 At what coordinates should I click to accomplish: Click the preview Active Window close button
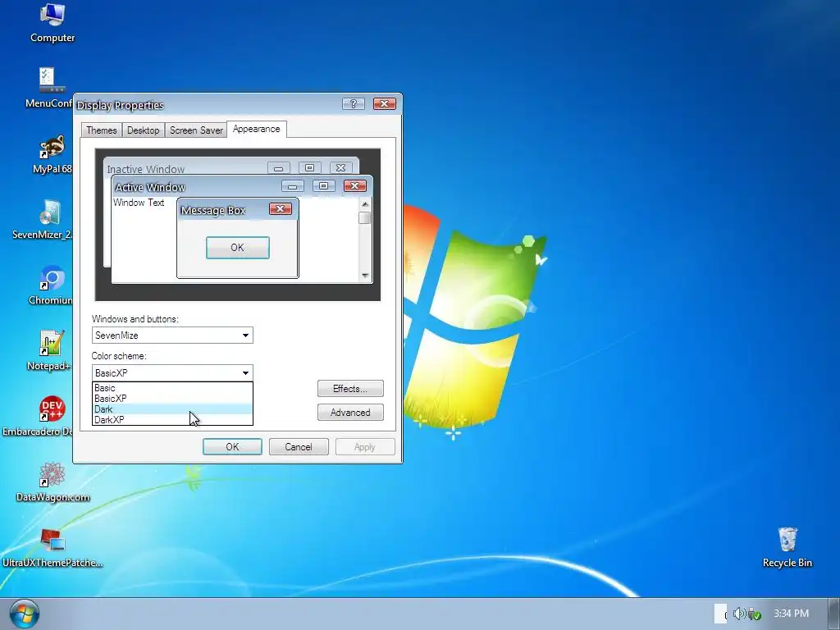[x=354, y=186]
